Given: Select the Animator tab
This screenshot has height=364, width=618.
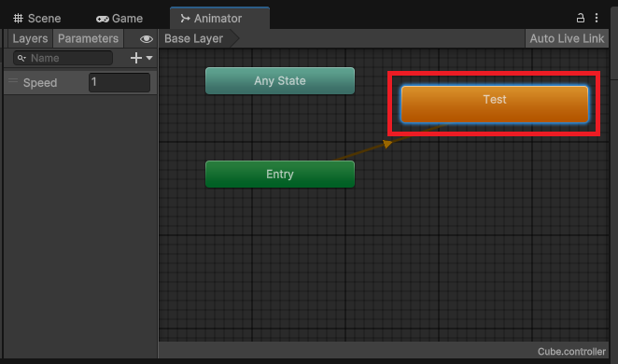Looking at the screenshot, I should pyautogui.click(x=219, y=19).
